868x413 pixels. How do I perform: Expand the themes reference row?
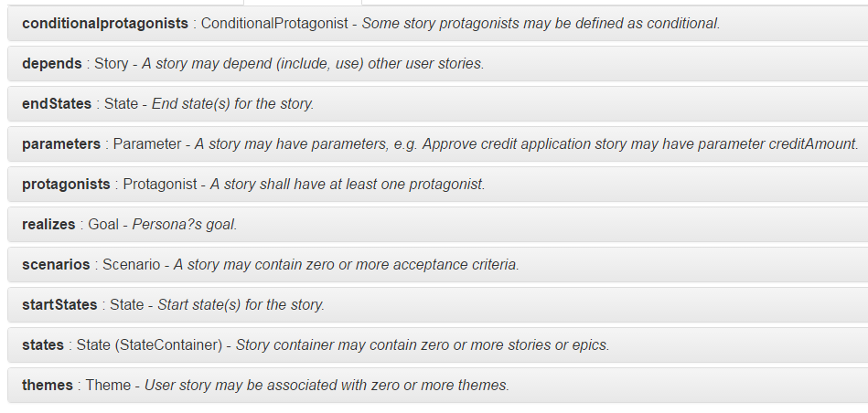coord(437,385)
